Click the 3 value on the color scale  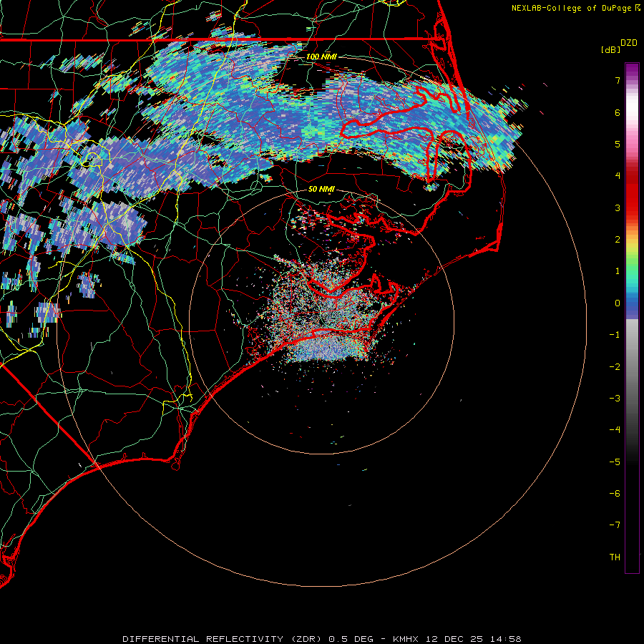click(618, 208)
